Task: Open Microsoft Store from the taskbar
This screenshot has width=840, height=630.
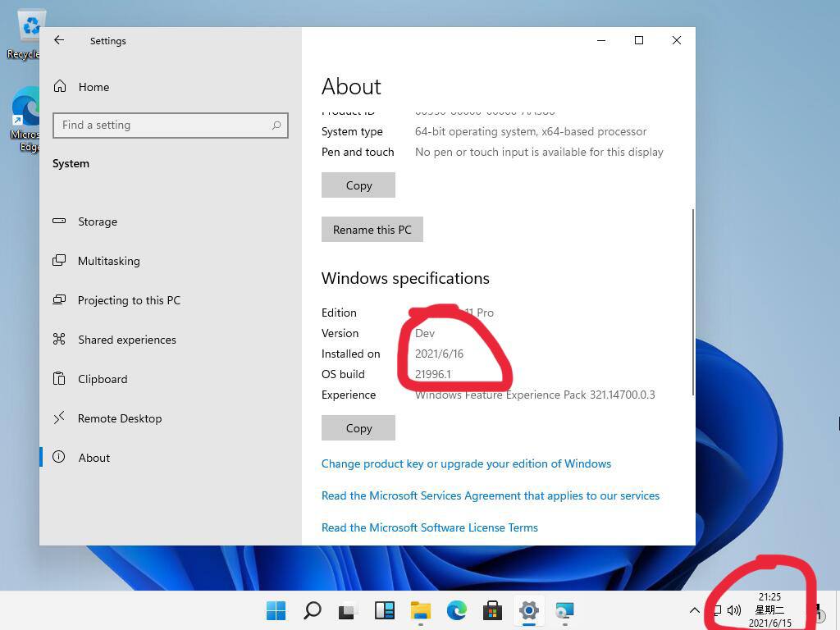Action: 492,610
